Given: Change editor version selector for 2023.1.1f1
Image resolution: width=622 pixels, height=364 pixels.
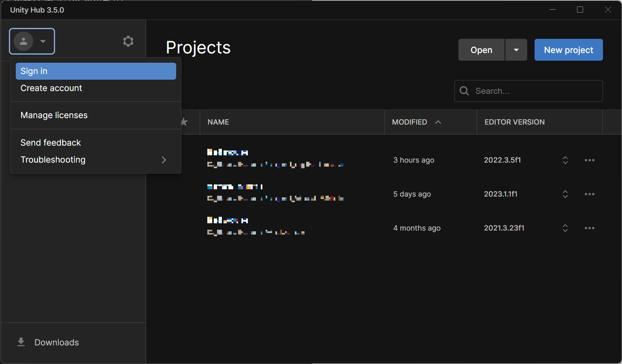Looking at the screenshot, I should click(x=565, y=194).
